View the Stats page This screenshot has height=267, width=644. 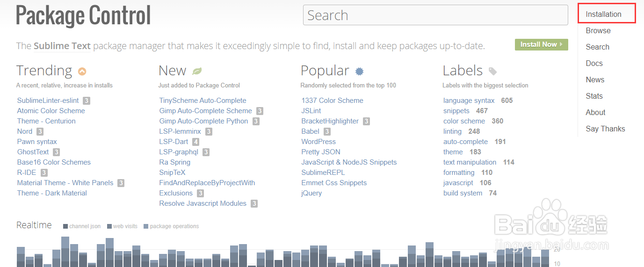point(594,96)
